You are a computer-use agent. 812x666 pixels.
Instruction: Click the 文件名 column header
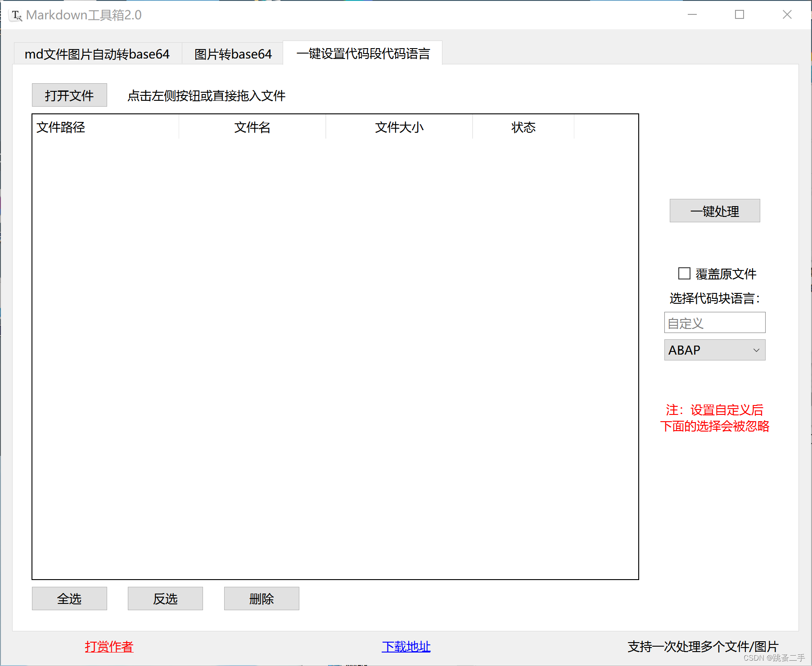tap(253, 127)
